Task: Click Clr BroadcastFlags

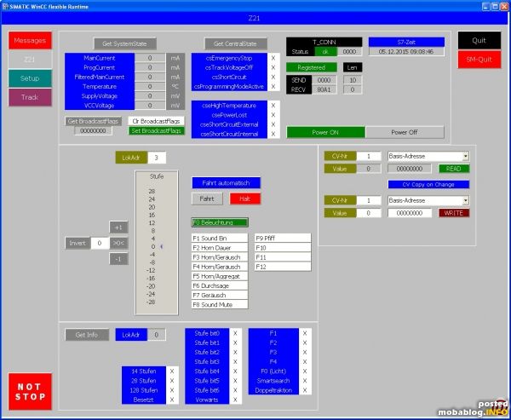Action: [x=156, y=121]
